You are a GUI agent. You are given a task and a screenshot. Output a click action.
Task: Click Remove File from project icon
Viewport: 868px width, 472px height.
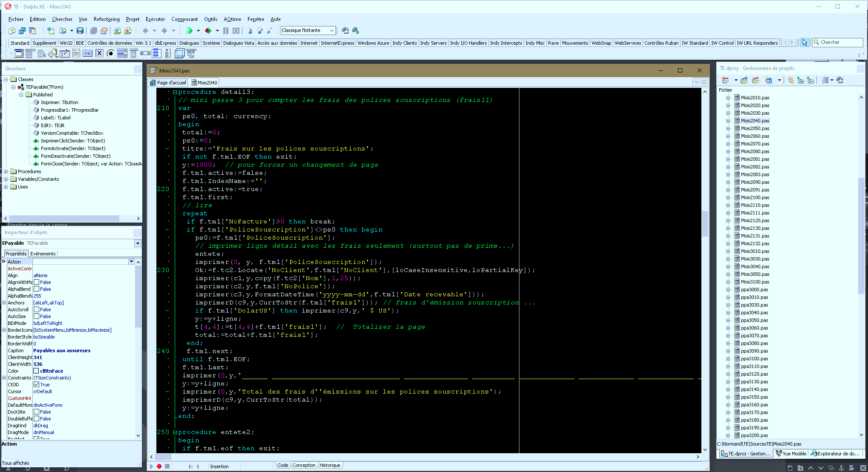[756, 80]
